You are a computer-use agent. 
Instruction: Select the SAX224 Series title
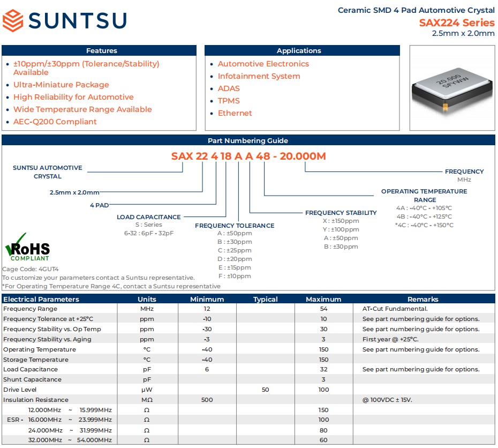click(457, 23)
